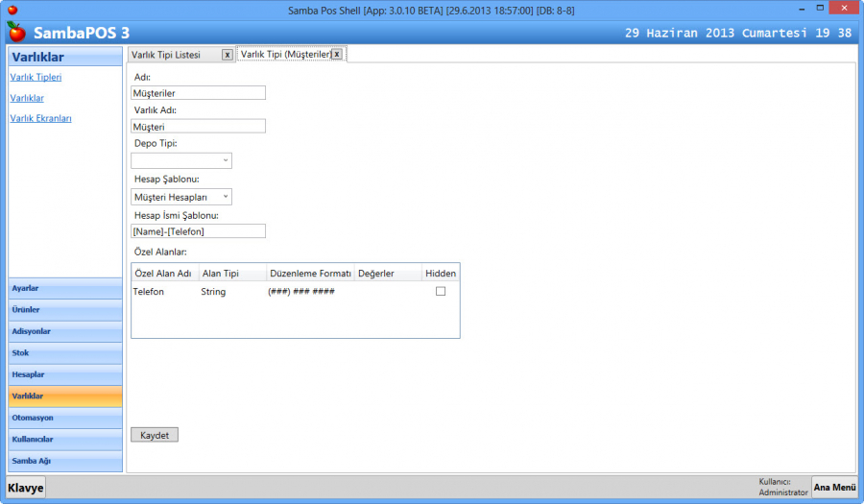
Task: Select the Varlık Tipi (Müşteriler) tab
Action: coord(285,55)
